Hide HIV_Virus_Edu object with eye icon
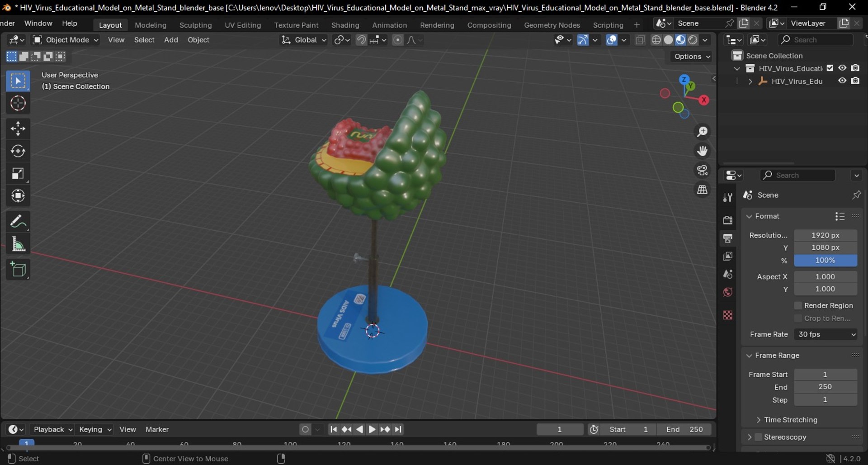This screenshot has height=465, width=868. (x=842, y=81)
